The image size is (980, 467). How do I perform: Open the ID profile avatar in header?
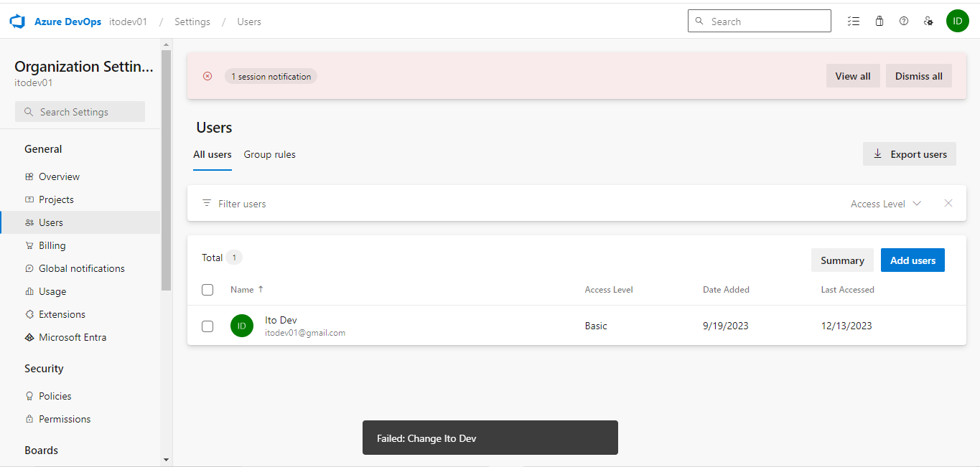click(x=958, y=22)
